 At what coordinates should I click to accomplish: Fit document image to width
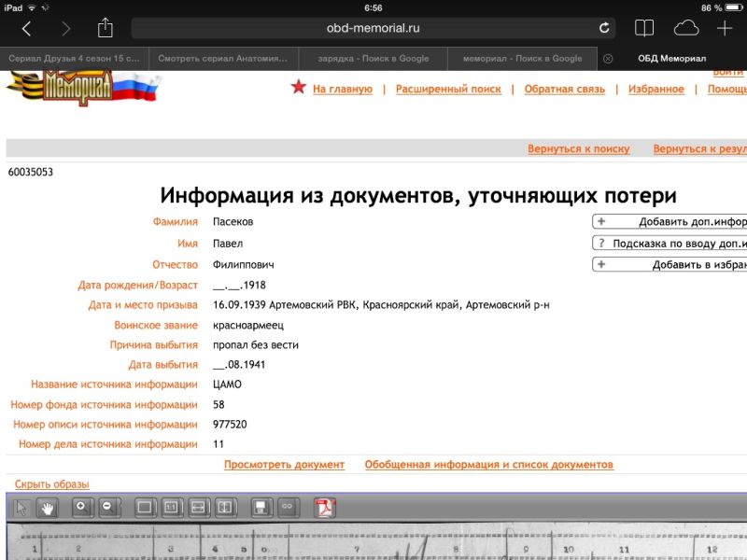[x=198, y=507]
